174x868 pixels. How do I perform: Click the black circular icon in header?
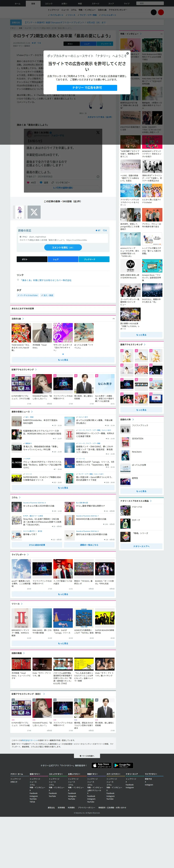tap(154, 12)
